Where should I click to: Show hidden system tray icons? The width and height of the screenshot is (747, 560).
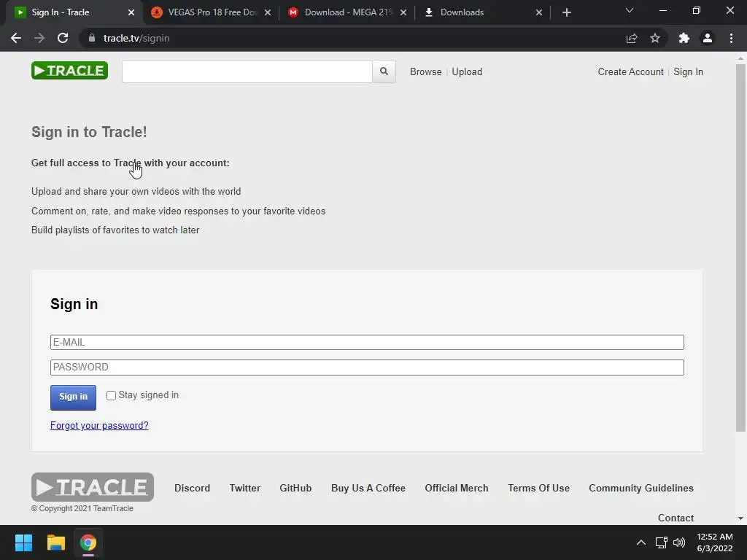tap(641, 542)
